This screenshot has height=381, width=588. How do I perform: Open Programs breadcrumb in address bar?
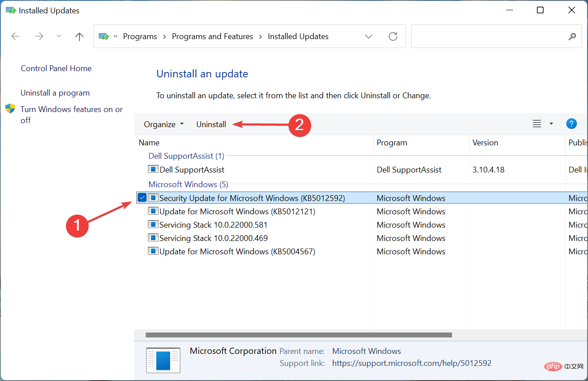pos(140,36)
